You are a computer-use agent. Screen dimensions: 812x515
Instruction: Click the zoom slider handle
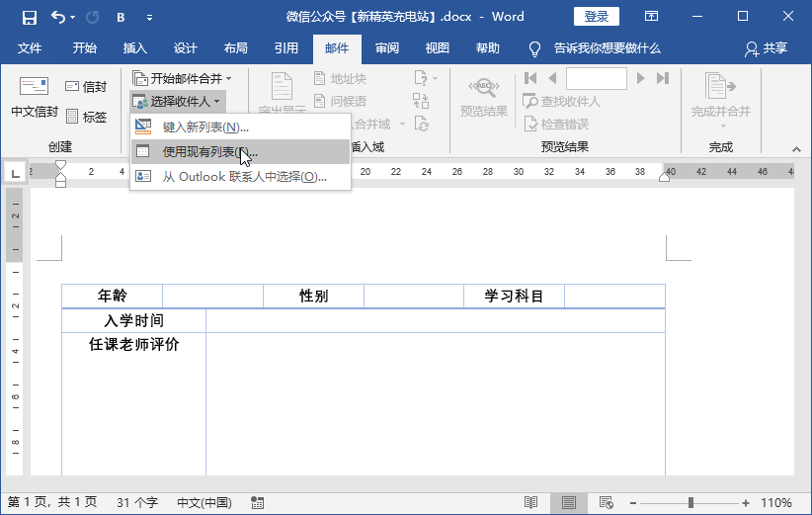pyautogui.click(x=690, y=502)
